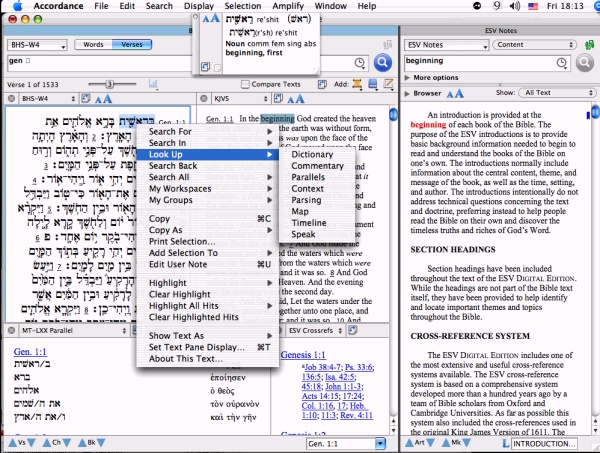
Task: Click window icon beside Compare Texts
Action: pos(322,84)
